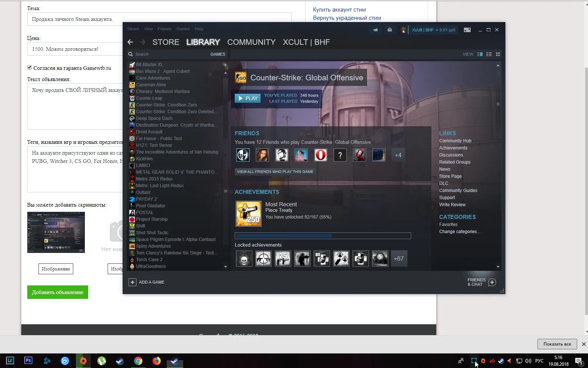Viewport: 588px width, 368px height.
Task: Click the game details scrollbar up arrow
Action: 498,65
